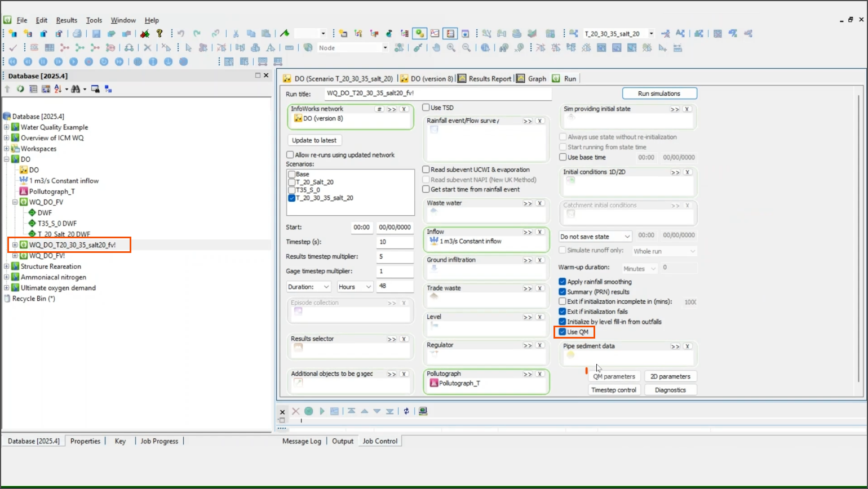Cut selection using the scissors icon
The height and width of the screenshot is (489, 868).
tap(236, 33)
